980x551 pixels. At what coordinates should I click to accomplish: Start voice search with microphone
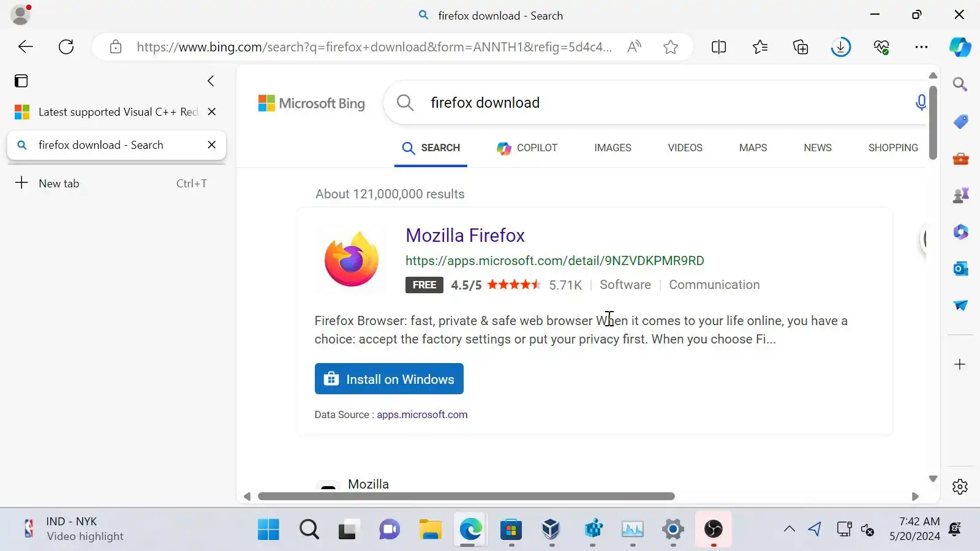click(x=921, y=103)
